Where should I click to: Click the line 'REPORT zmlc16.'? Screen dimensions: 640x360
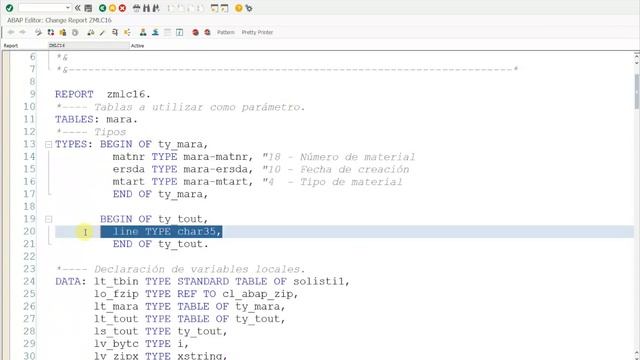click(103, 94)
